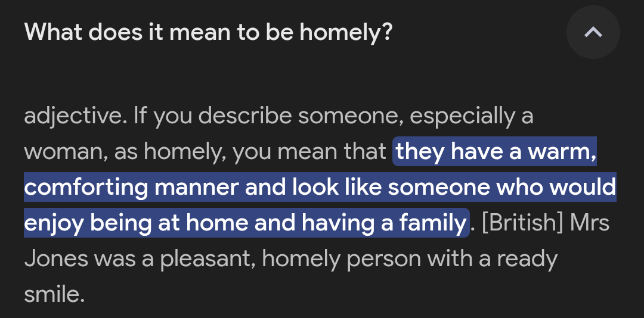Click the highlighted phrase 'they have a warm,'
The width and height of the screenshot is (644, 318).
(496, 151)
